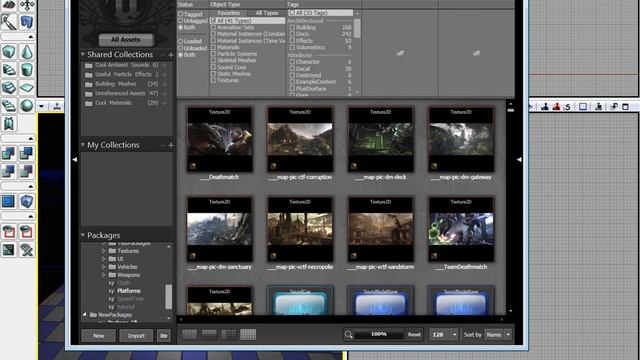Screen dimensions: 640x360
Task: Click the 100% zoom slider
Action: (x=378, y=335)
